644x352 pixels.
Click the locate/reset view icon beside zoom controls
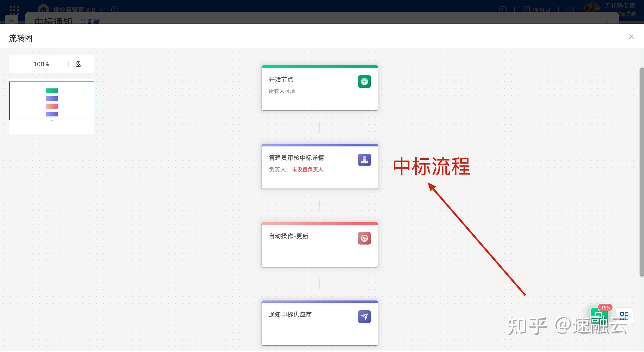click(x=78, y=64)
